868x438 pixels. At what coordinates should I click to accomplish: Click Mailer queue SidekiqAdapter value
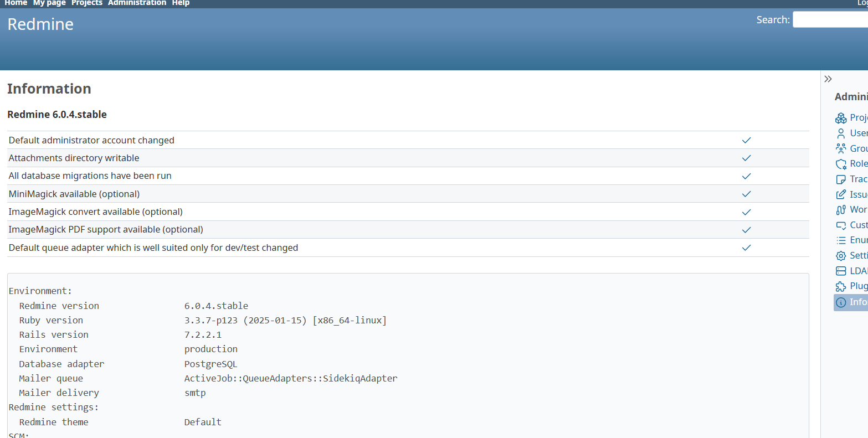click(x=291, y=378)
